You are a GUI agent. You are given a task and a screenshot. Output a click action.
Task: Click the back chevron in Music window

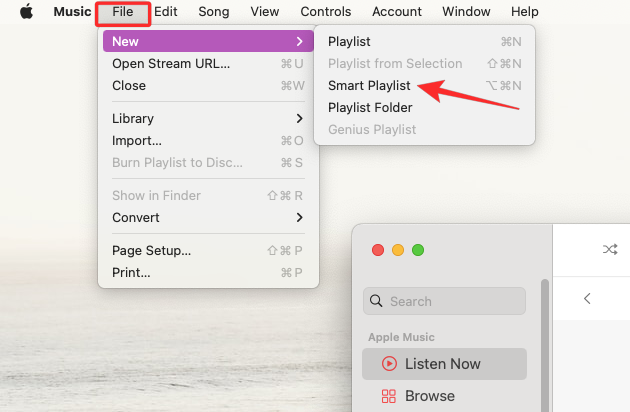click(x=587, y=298)
